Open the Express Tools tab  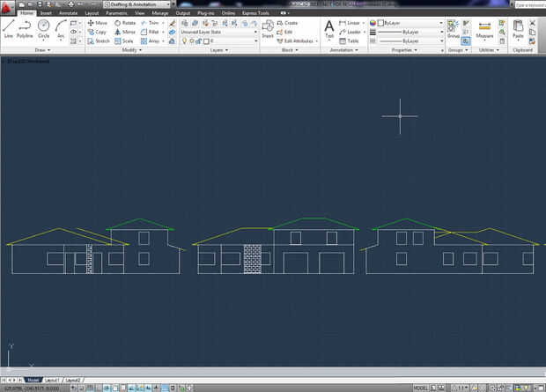255,13
